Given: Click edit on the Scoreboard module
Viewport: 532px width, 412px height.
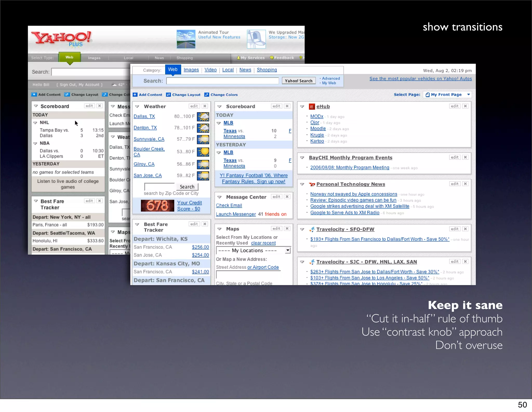Looking at the screenshot, I should click(276, 106).
